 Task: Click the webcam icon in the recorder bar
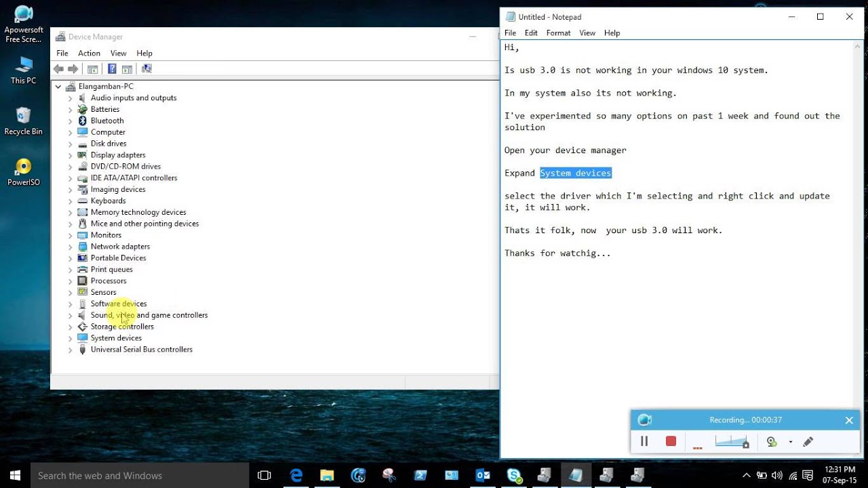772,442
